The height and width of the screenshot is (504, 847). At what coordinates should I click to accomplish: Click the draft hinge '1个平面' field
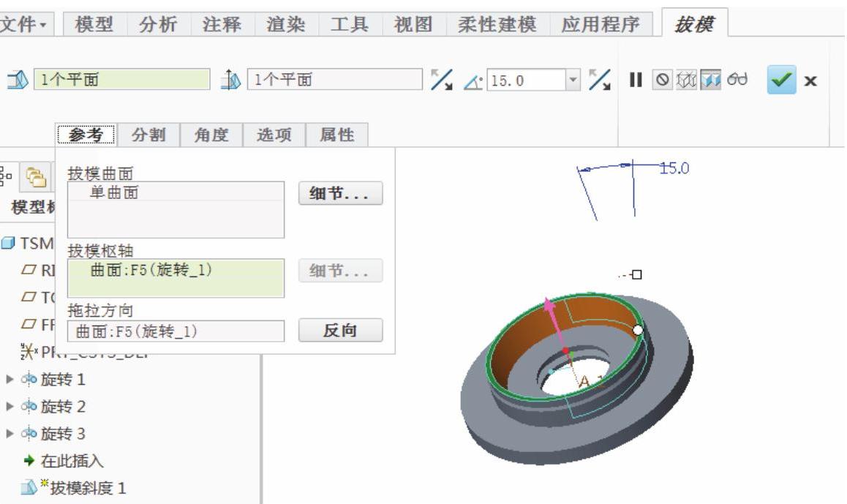[x=121, y=80]
